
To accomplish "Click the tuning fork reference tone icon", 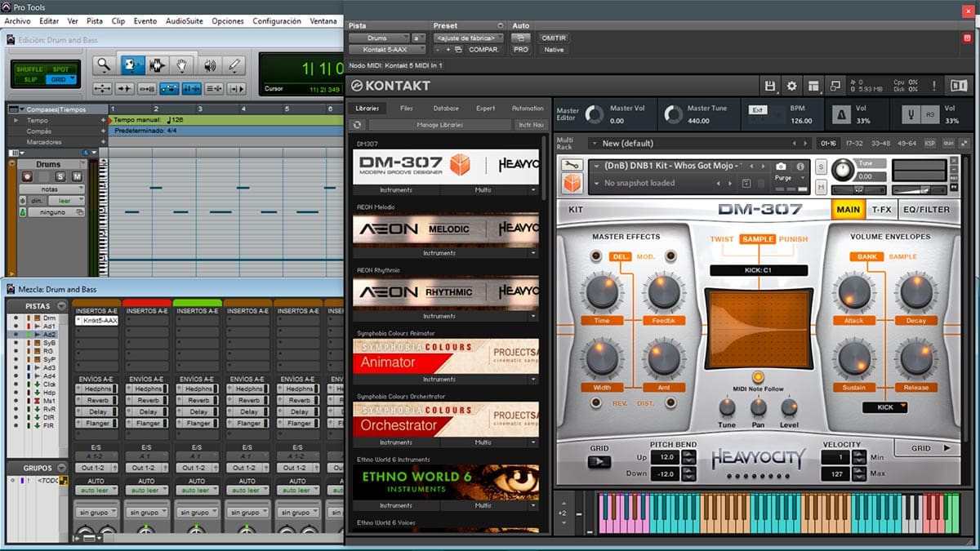I will click(x=909, y=115).
